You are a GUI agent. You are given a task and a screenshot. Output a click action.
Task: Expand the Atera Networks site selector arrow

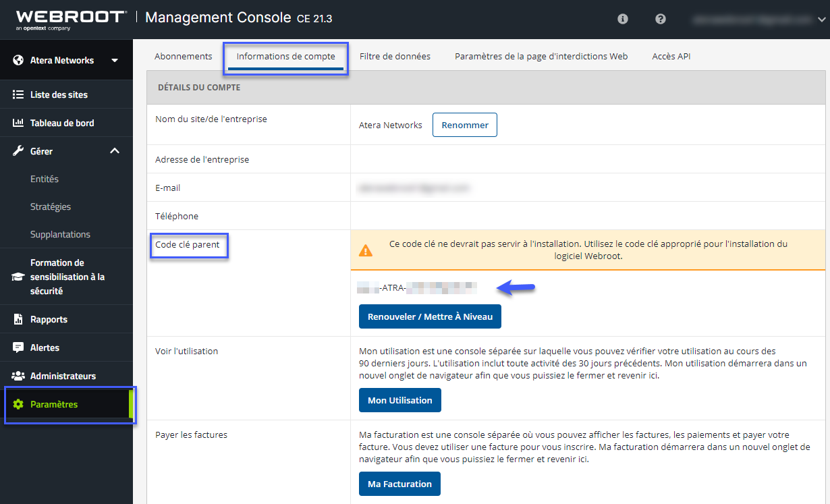coord(115,60)
